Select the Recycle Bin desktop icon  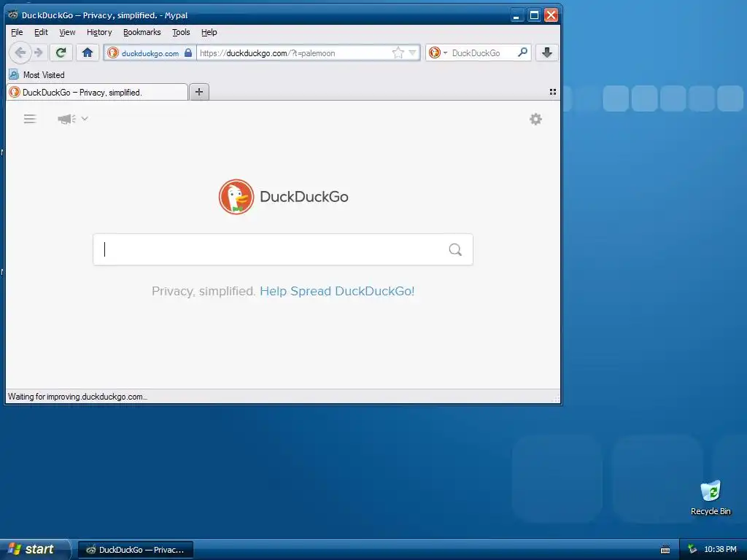[711, 498]
